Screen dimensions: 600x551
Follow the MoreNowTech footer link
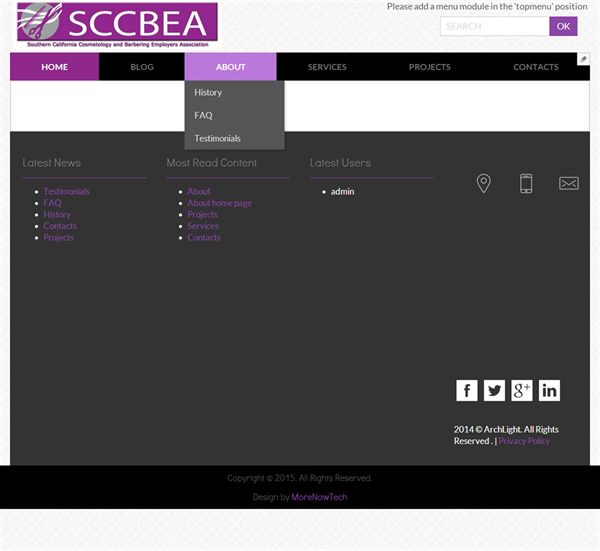[x=319, y=497]
